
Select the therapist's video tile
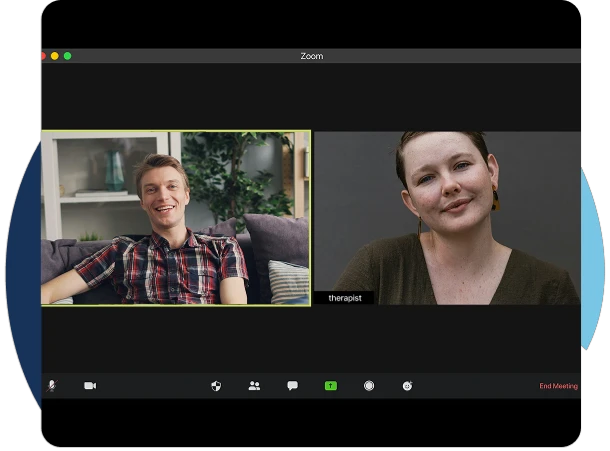click(447, 218)
